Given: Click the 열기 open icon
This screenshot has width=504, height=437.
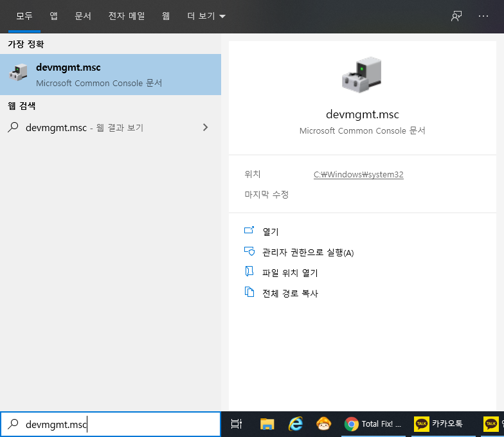Looking at the screenshot, I should click(x=249, y=230).
